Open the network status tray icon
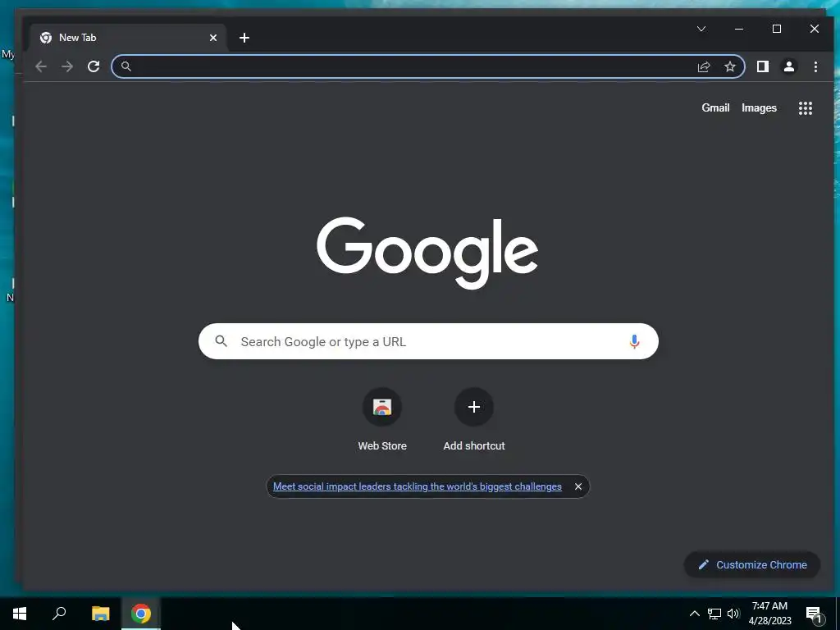This screenshot has width=840, height=630. point(714,614)
